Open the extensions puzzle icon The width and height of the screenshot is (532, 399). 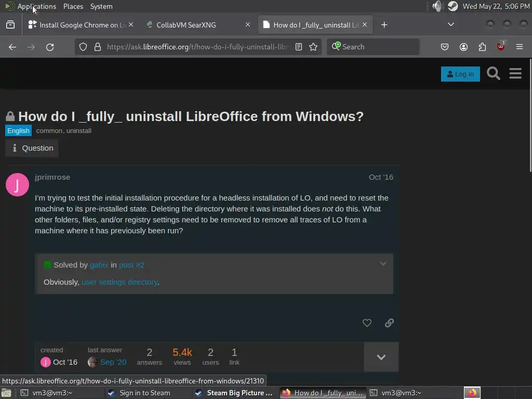[x=482, y=47]
